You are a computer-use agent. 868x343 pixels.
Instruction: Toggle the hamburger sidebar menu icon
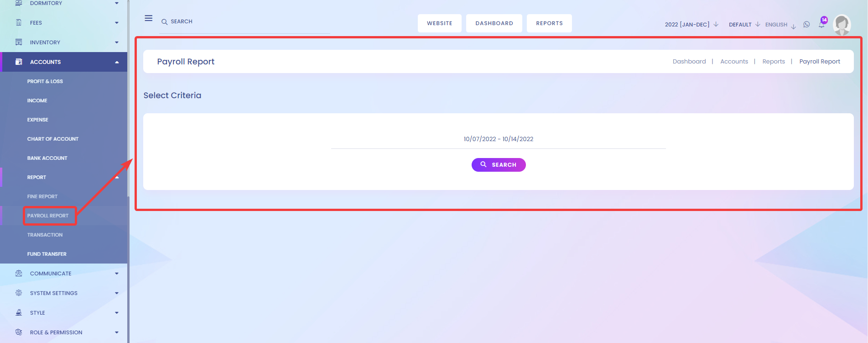(149, 18)
